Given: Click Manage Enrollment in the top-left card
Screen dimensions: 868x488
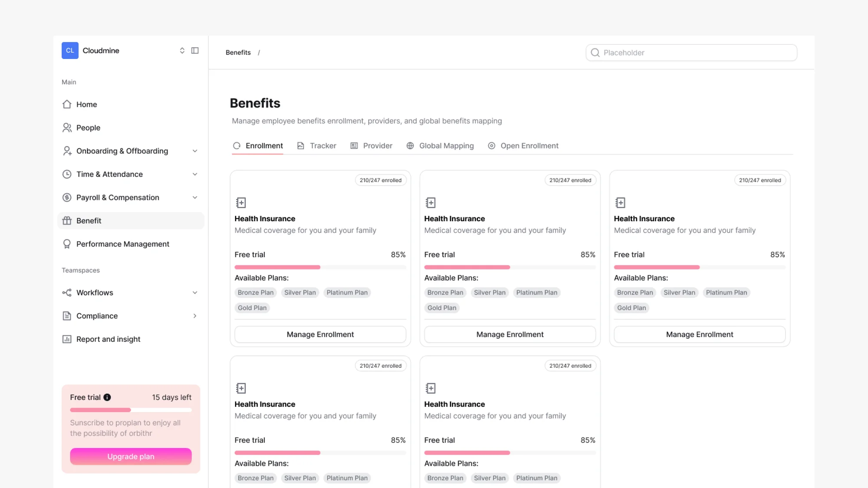Looking at the screenshot, I should [320, 334].
